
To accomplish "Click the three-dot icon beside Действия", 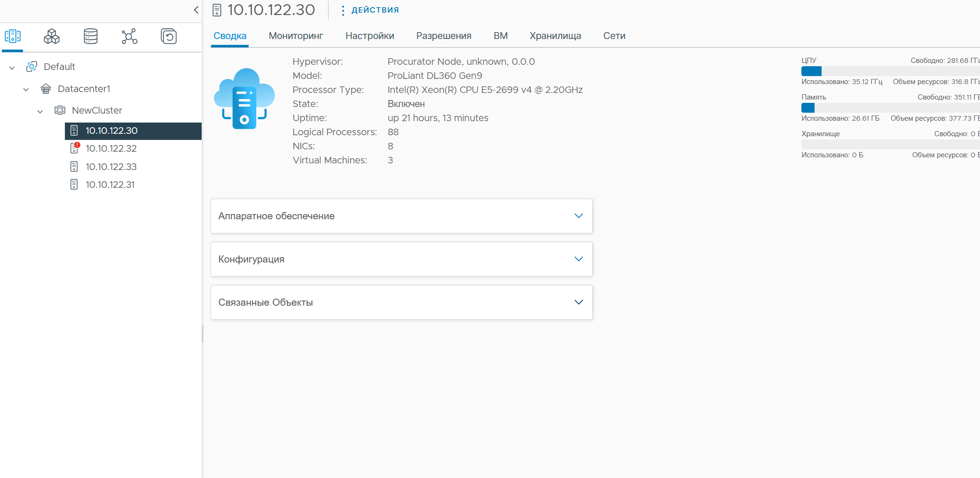I will (343, 10).
